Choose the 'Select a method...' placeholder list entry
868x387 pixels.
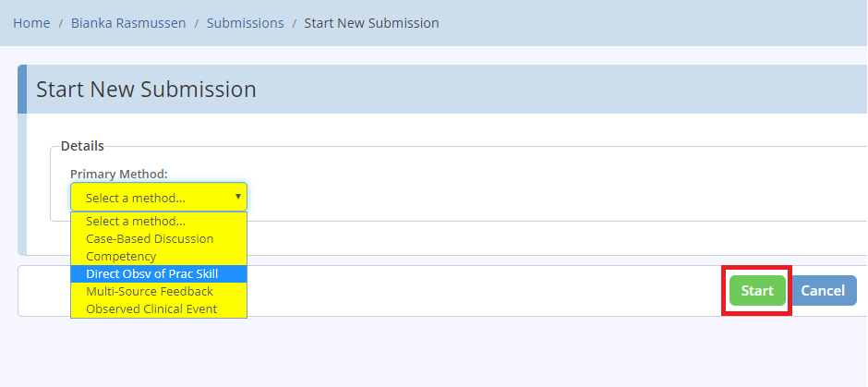(159, 221)
